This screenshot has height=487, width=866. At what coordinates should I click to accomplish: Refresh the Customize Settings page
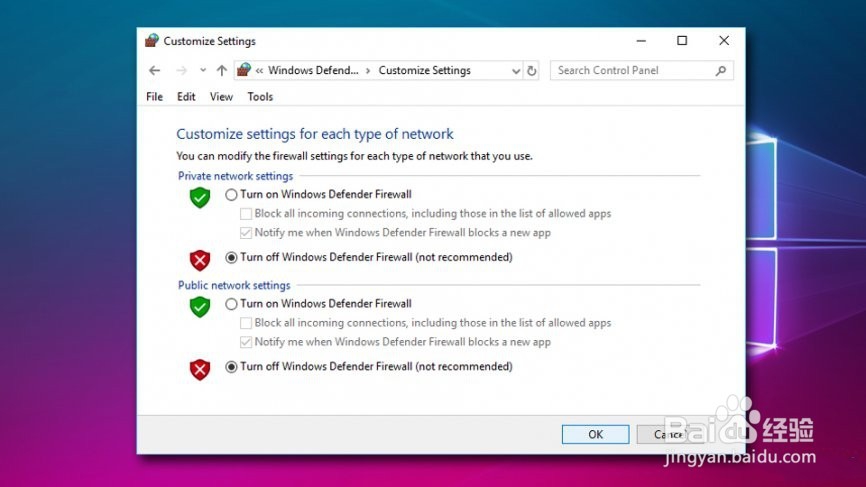pyautogui.click(x=532, y=71)
